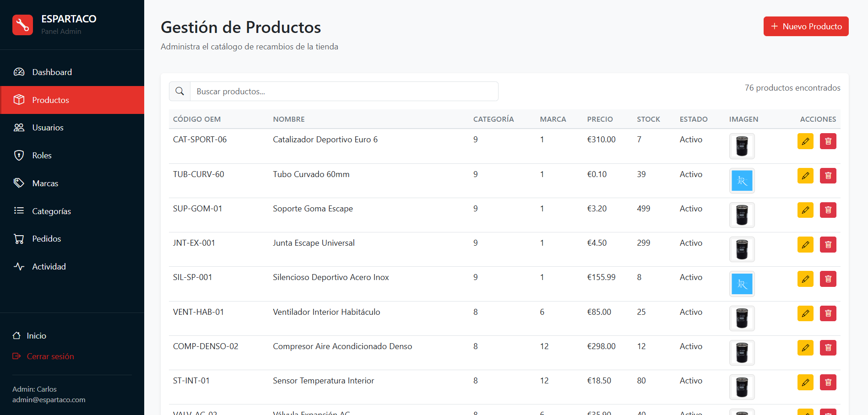
Task: Open blue thumbnail for Silencioso Deportivo Acero Inox
Action: point(742,284)
